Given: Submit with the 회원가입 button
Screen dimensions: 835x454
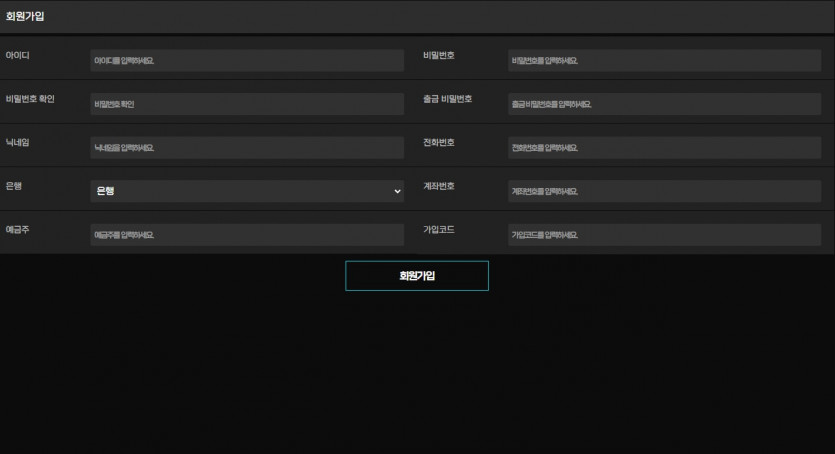Looking at the screenshot, I should point(417,276).
